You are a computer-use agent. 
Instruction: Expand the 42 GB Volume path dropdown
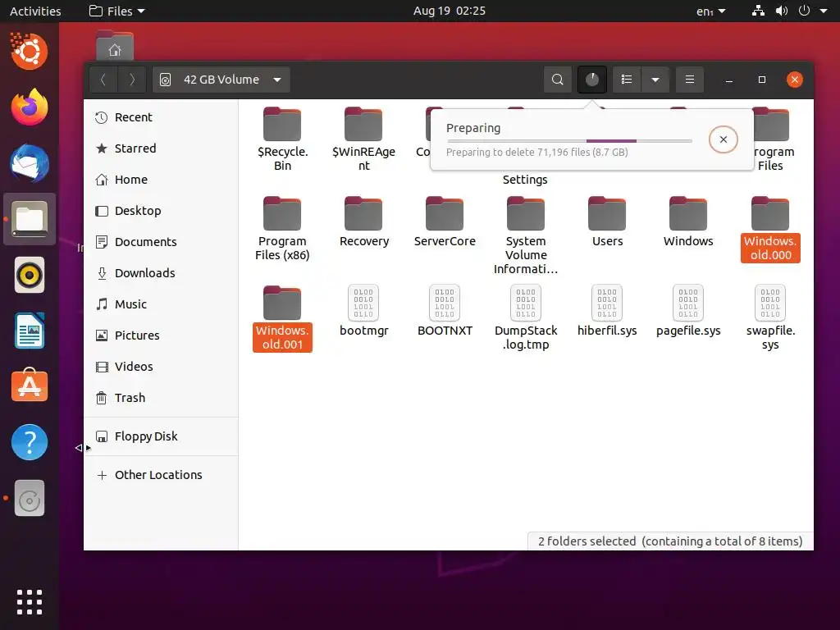(221, 80)
